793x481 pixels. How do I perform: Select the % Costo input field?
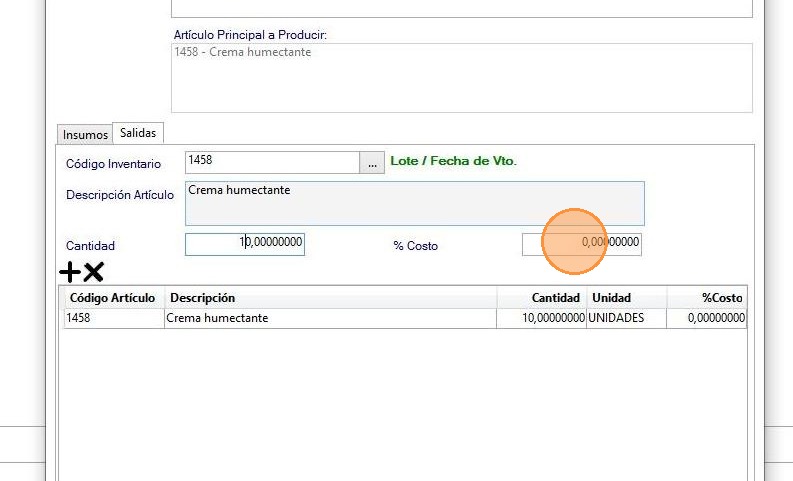coord(581,244)
